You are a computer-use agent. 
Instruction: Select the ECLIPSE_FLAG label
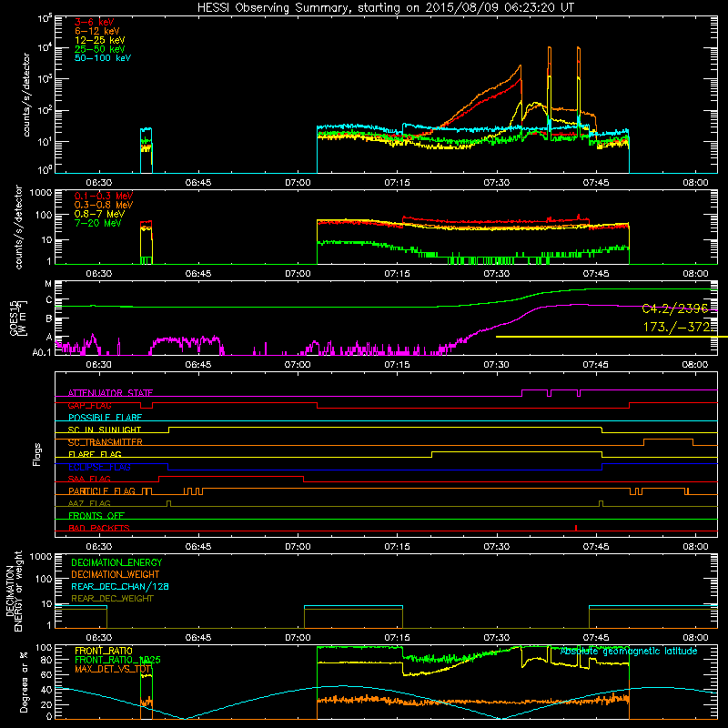99,467
